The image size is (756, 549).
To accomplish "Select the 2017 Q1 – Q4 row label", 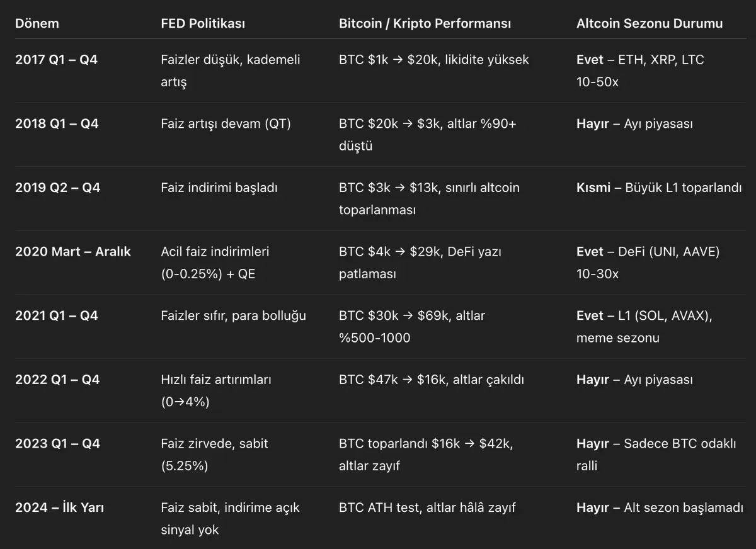I will [x=57, y=60].
